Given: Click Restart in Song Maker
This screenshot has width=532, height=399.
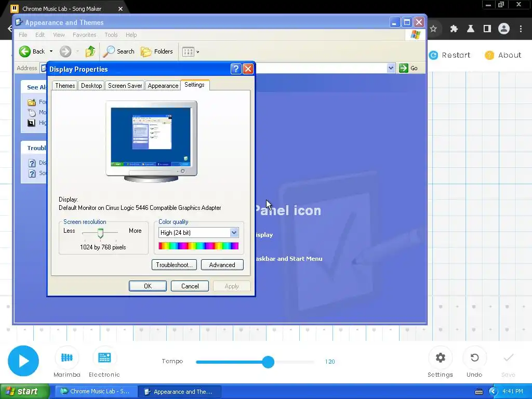Looking at the screenshot, I should click(x=449, y=55).
